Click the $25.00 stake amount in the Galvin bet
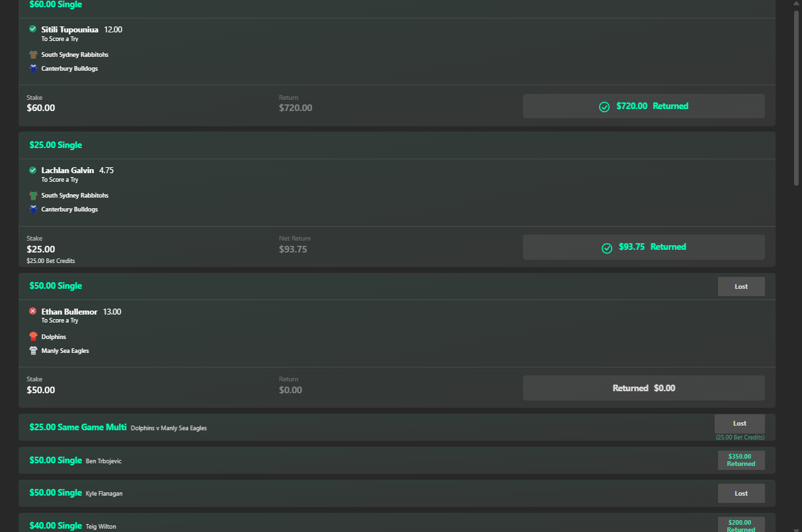This screenshot has width=802, height=532. click(41, 249)
